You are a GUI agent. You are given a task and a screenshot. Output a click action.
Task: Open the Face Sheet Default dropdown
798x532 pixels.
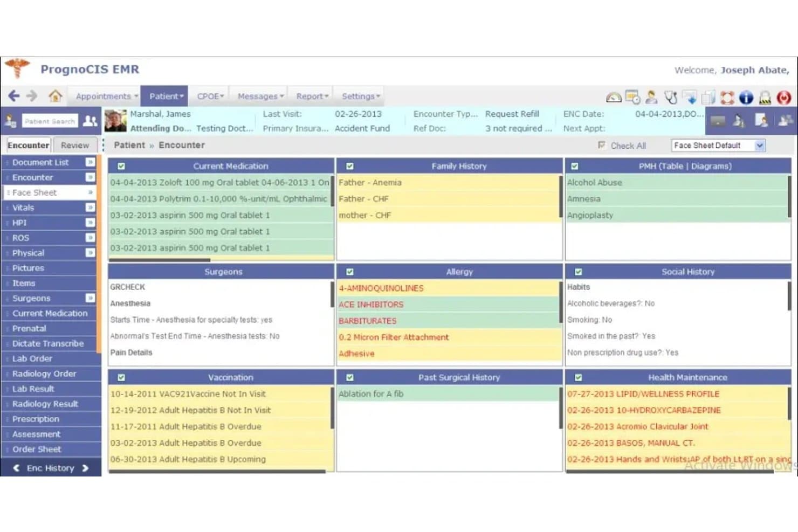point(718,146)
